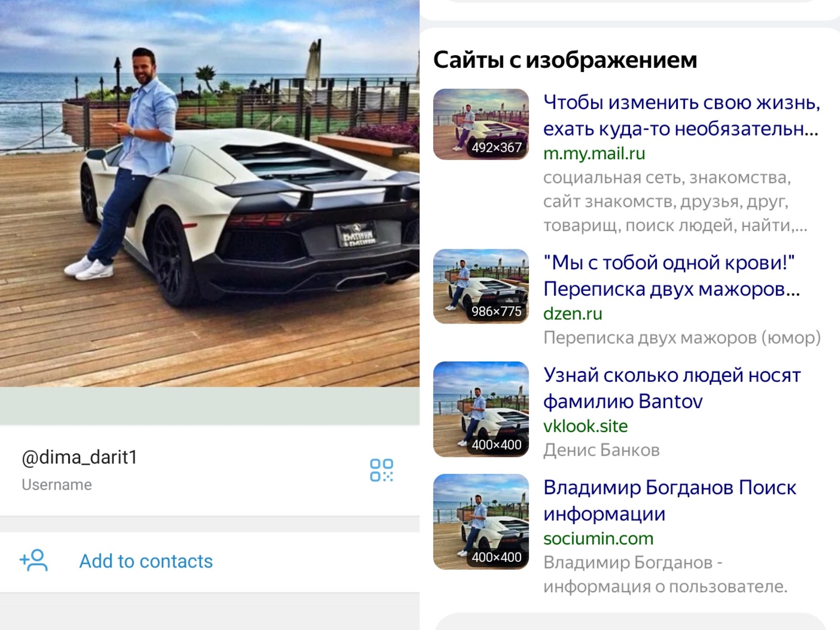This screenshot has width=840, height=630.
Task: Open the profile photo with white sports car
Action: pyautogui.click(x=210, y=193)
